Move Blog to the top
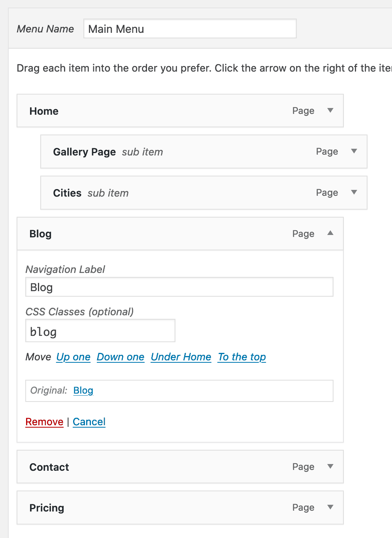 (241, 357)
